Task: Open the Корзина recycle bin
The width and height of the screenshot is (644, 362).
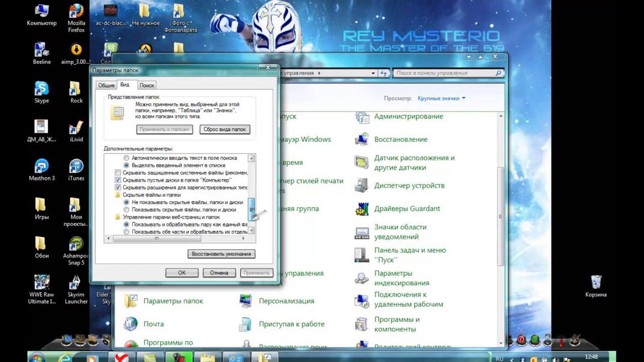Action: (x=596, y=286)
